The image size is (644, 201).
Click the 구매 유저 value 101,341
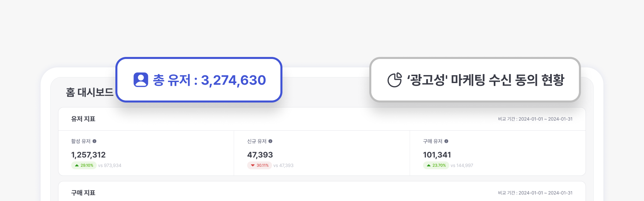tap(437, 155)
